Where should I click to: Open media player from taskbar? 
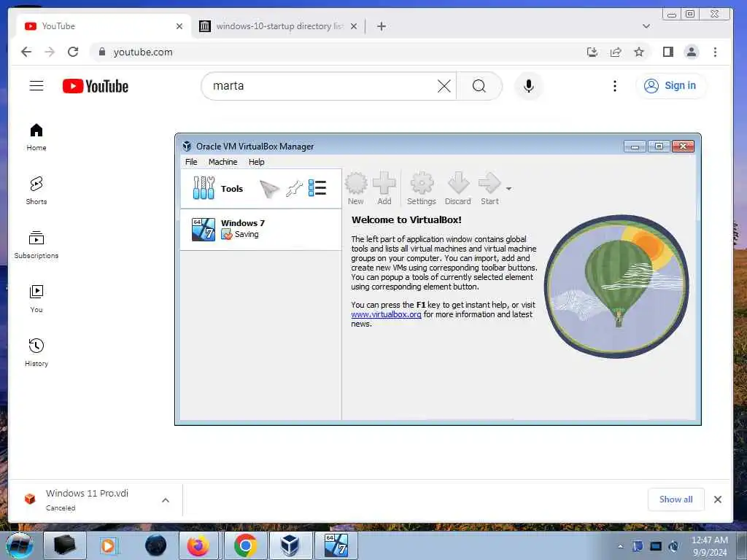(x=108, y=545)
